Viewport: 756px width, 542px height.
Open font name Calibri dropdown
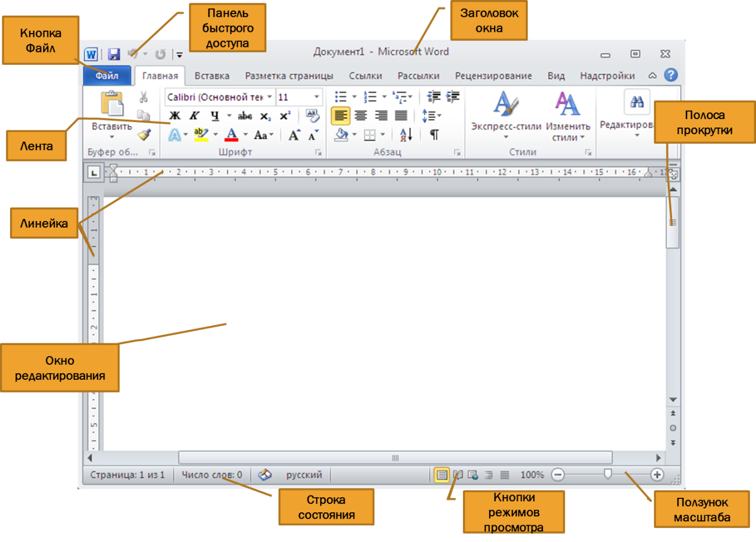tap(269, 97)
